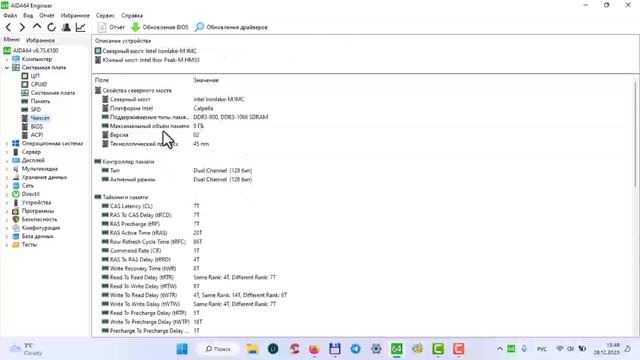Collapse the Системная плата tree node
Viewport: 640px width, 360px height.
[7, 68]
